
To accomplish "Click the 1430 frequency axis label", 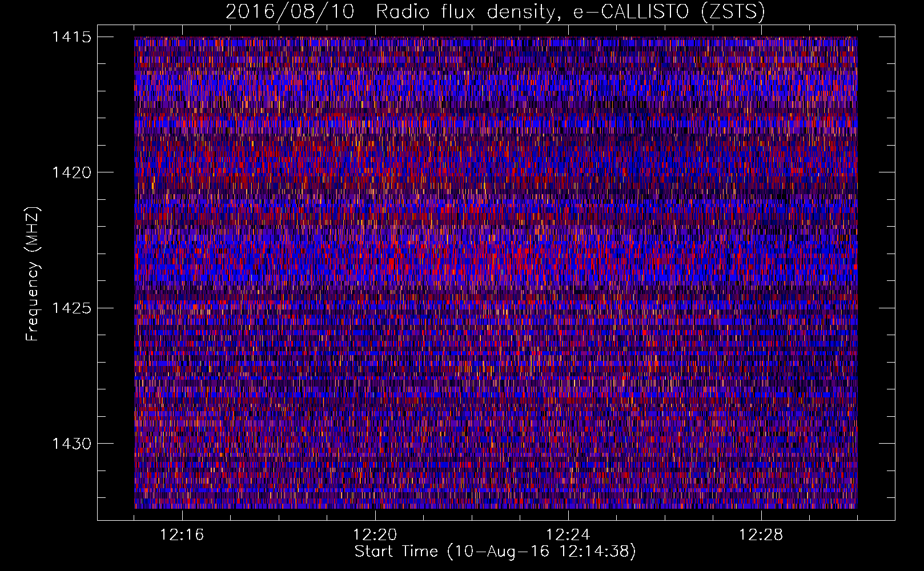I will pyautogui.click(x=71, y=444).
